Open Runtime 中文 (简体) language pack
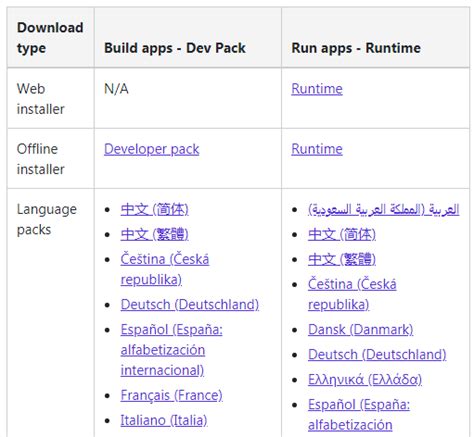Viewport: 474px width, 437px height. tap(342, 234)
